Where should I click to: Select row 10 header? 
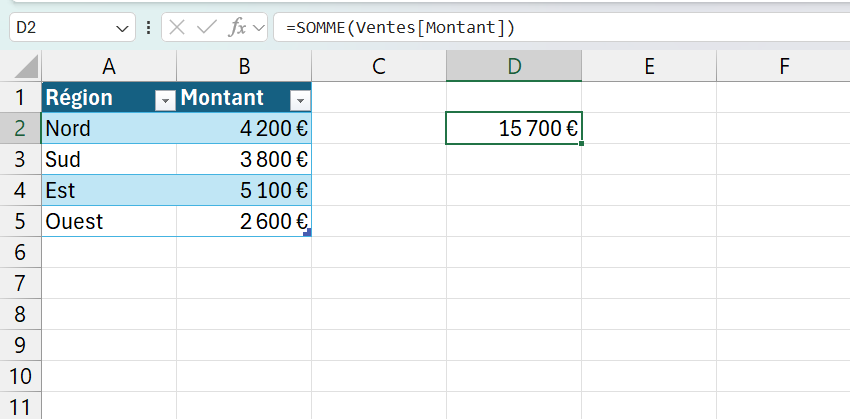21,376
